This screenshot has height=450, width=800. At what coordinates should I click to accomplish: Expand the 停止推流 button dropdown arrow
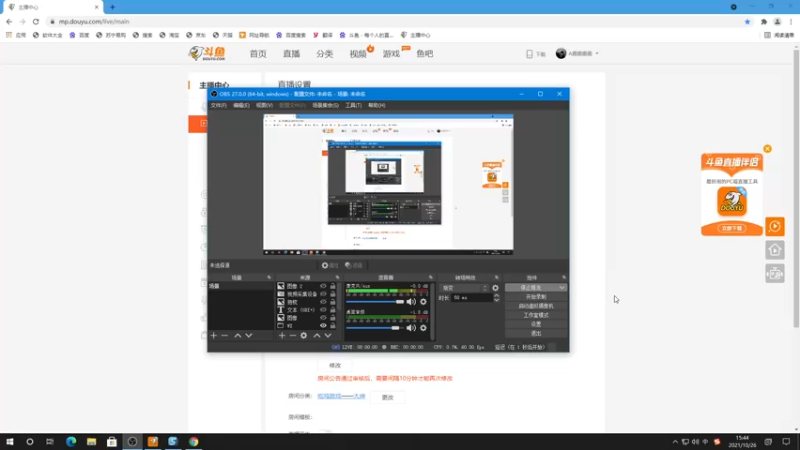[x=562, y=288]
